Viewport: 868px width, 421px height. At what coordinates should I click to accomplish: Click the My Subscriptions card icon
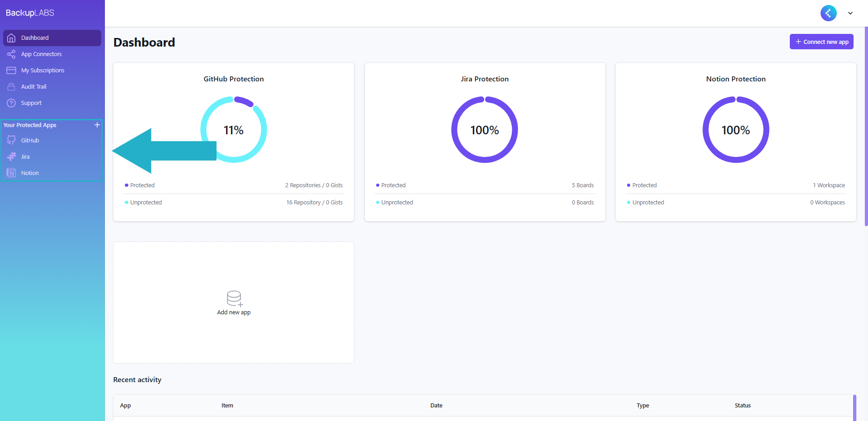[11, 71]
